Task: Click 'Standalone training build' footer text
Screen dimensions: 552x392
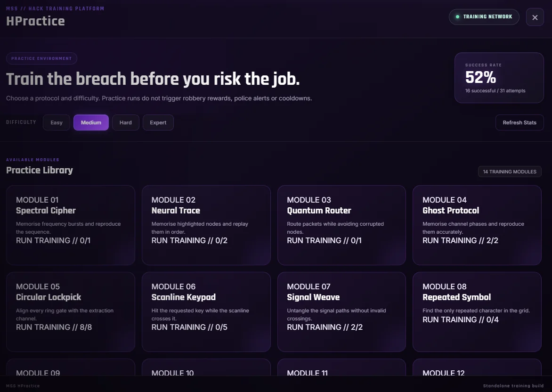Action: tap(513, 386)
